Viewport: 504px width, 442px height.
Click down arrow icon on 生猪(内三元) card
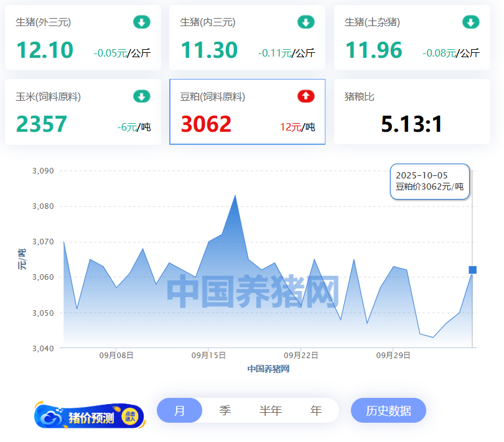pos(306,22)
